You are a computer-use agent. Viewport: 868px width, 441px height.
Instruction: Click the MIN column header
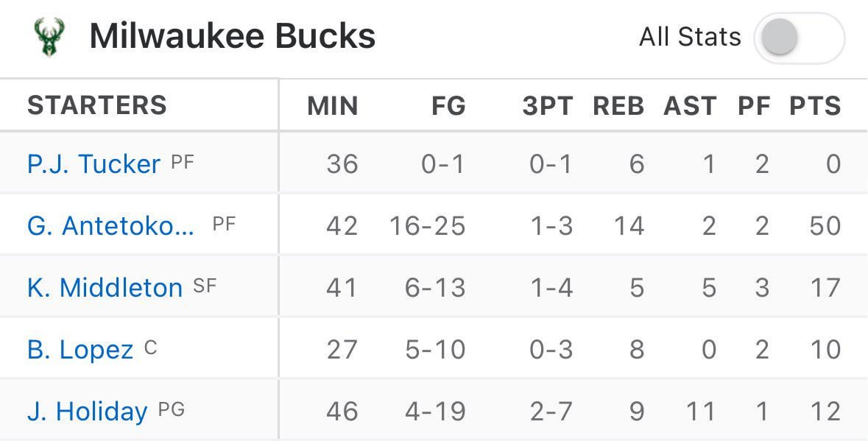(333, 106)
